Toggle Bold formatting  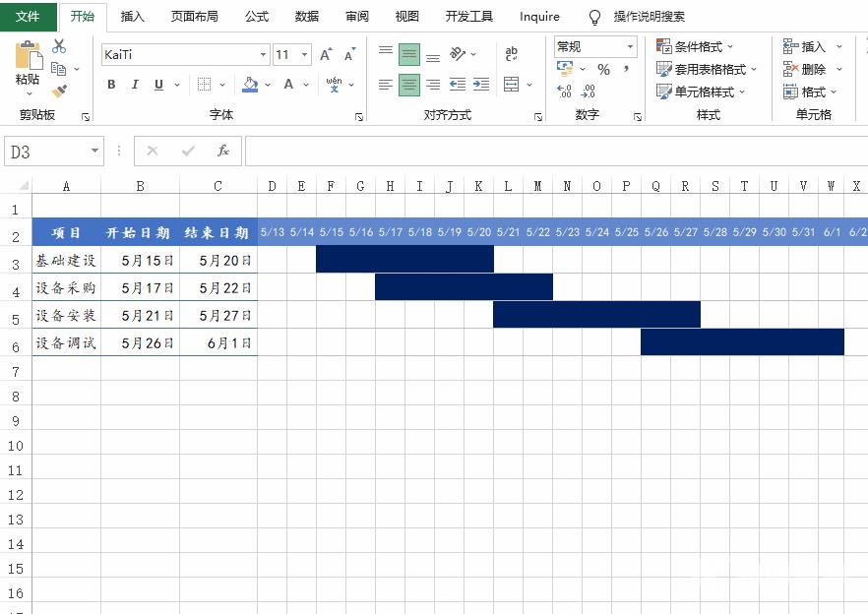pyautogui.click(x=111, y=85)
